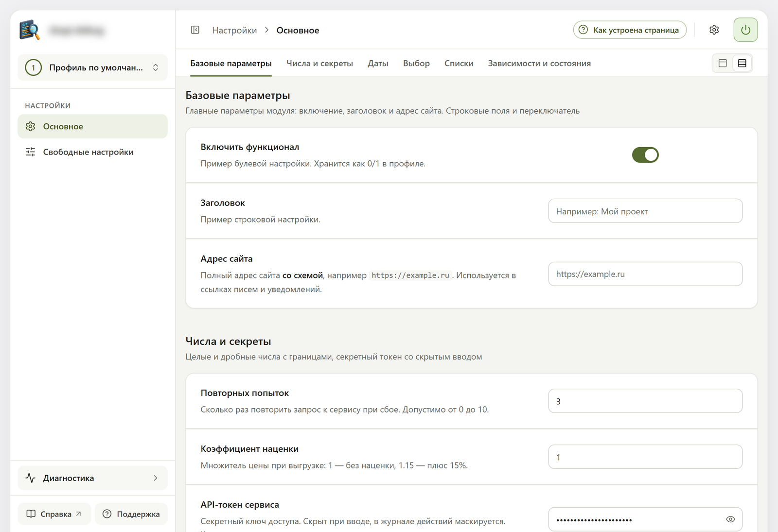Expand the Диагностика section chevron
Viewport: 778px width, 532px height.
156,478
